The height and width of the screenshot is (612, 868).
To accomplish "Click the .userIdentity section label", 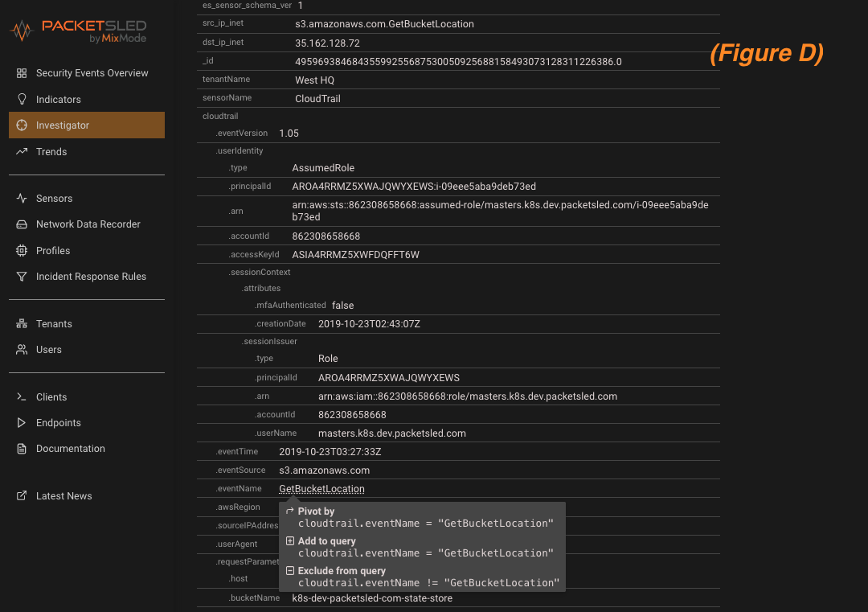I will [240, 150].
